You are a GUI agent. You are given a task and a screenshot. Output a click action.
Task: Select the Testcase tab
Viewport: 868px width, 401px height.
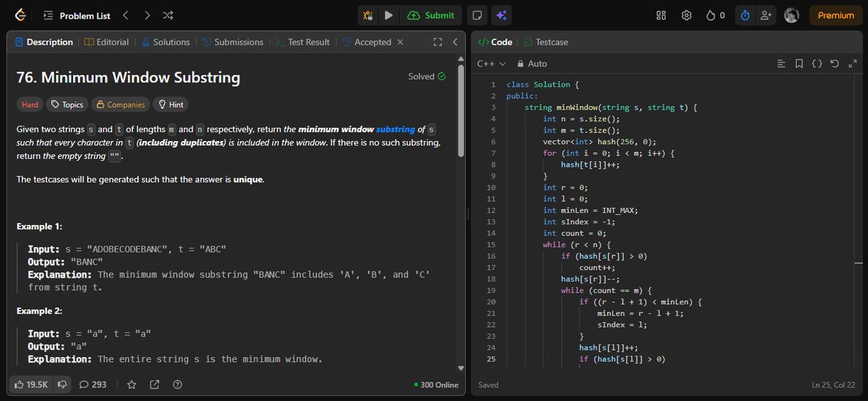click(546, 42)
